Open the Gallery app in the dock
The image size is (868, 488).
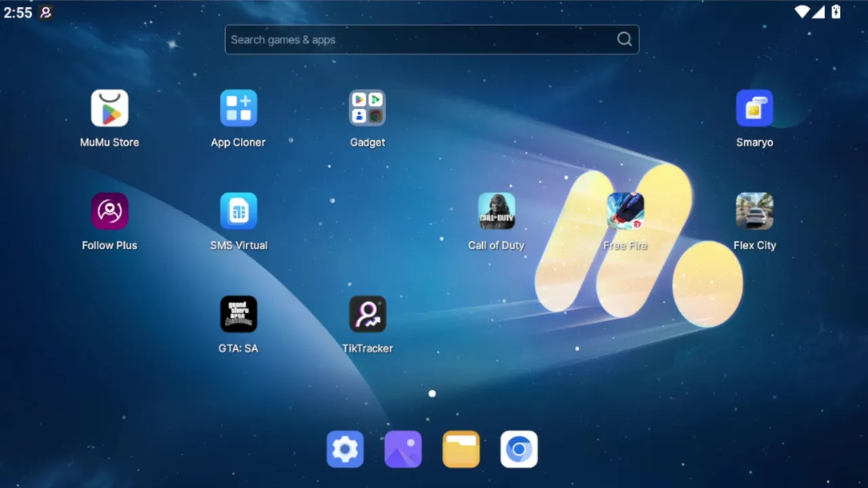(403, 449)
